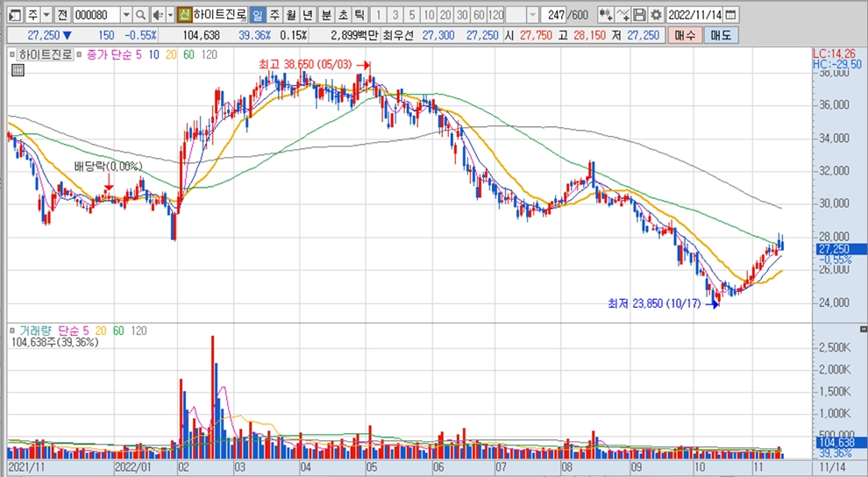Click the line chart add-overlay icon
This screenshot has height=477, width=868.
623,15
